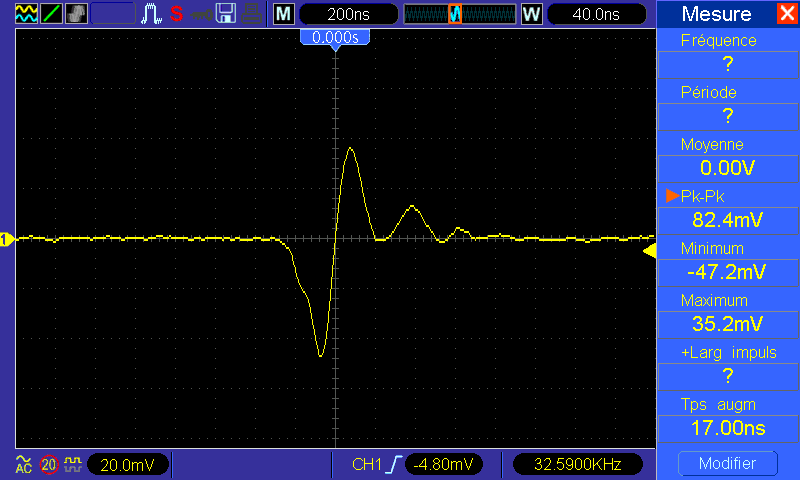The image size is (800, 480).
Task: Click the rising edge trigger slope icon
Action: (x=392, y=464)
